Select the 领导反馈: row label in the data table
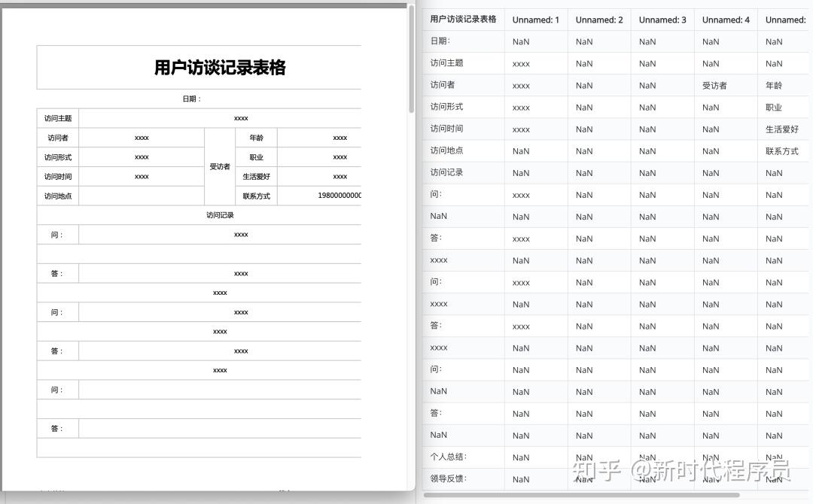The height and width of the screenshot is (504, 813). (449, 478)
